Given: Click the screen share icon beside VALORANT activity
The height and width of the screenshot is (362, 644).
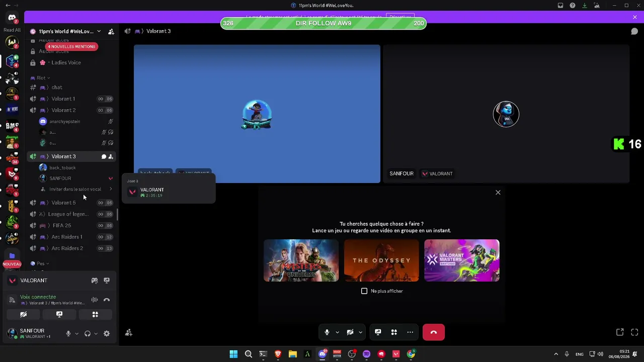Looking at the screenshot, I should (x=107, y=281).
